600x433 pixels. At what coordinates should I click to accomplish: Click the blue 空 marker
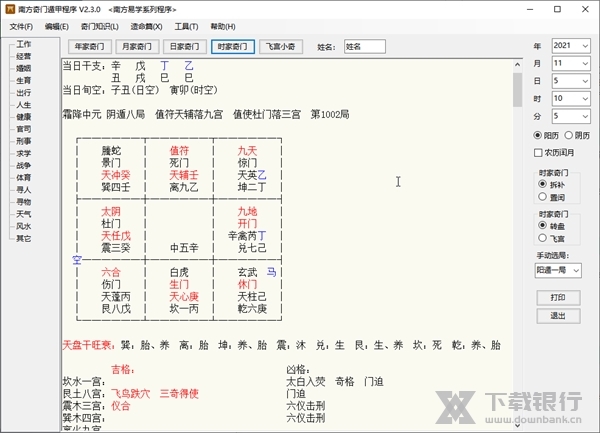point(77,260)
